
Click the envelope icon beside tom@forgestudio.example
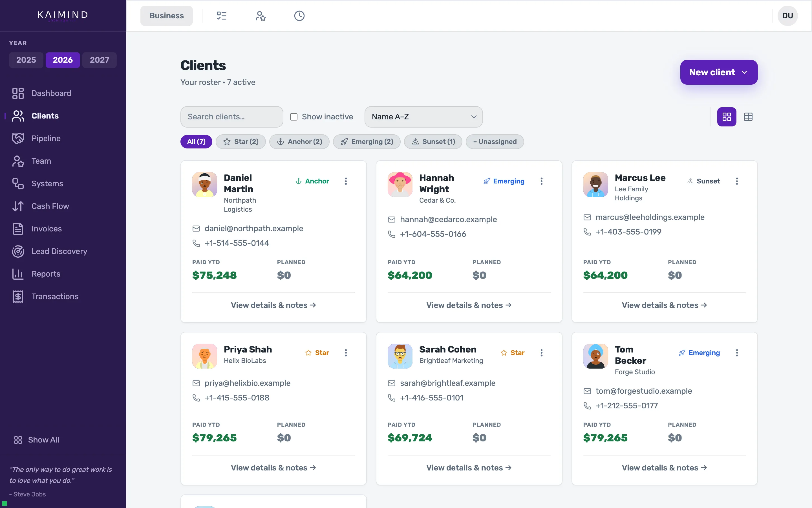(587, 391)
